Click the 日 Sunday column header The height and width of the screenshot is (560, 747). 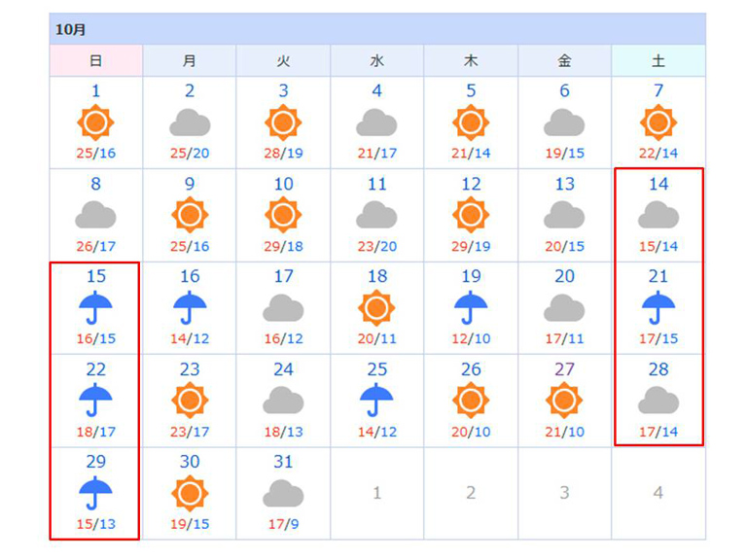click(x=95, y=60)
